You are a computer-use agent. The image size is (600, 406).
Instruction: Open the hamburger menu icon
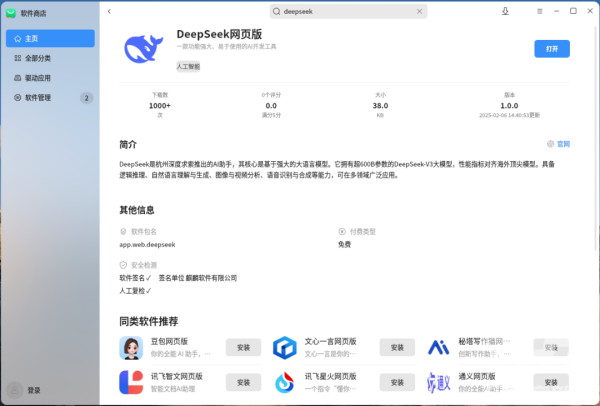(540, 11)
